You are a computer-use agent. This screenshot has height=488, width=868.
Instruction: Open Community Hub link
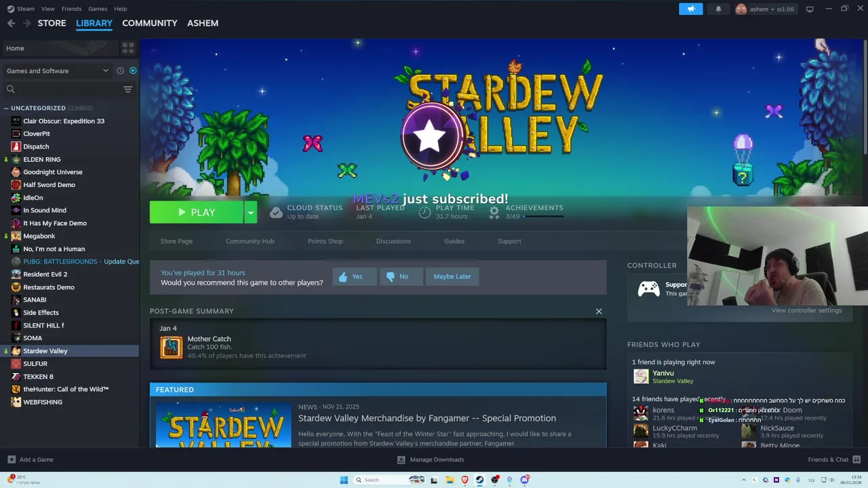click(x=250, y=241)
